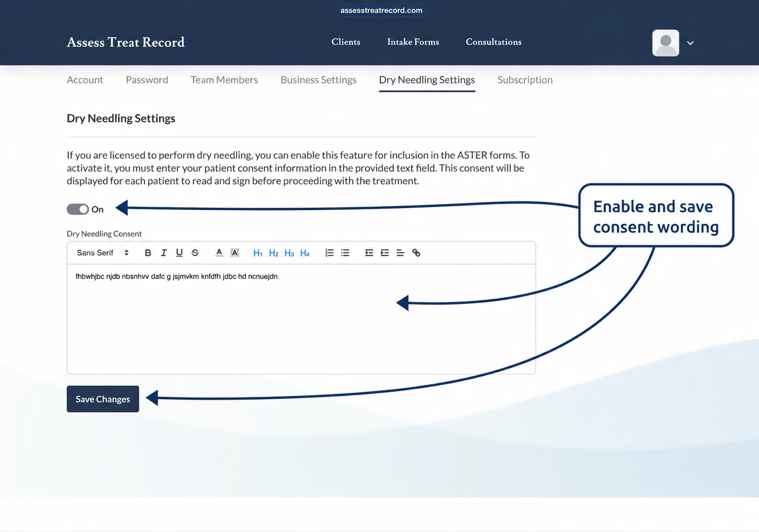Viewport: 759px width, 532px height.
Task: Set Heading 2 style
Action: (274, 253)
